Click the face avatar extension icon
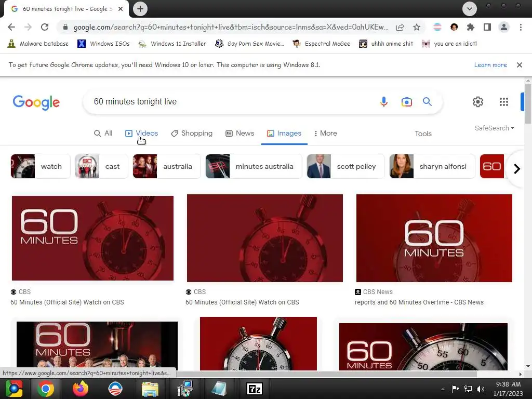This screenshot has height=399, width=532. coord(454,27)
